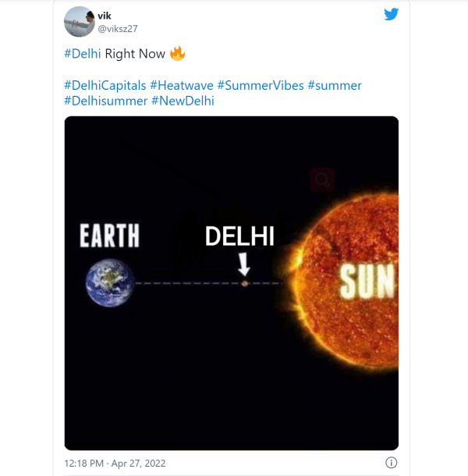Image resolution: width=468 pixels, height=476 pixels.
Task: Click the #summer hashtag
Action: click(335, 85)
